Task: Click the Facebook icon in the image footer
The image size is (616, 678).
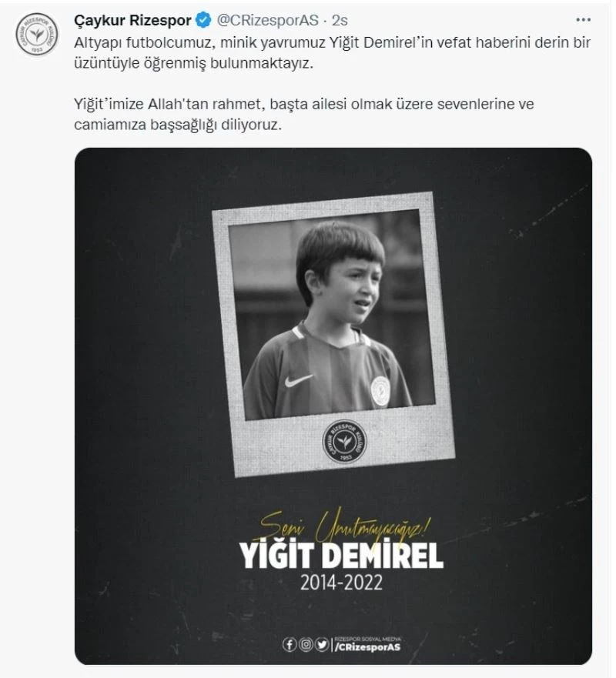Action: click(x=290, y=645)
